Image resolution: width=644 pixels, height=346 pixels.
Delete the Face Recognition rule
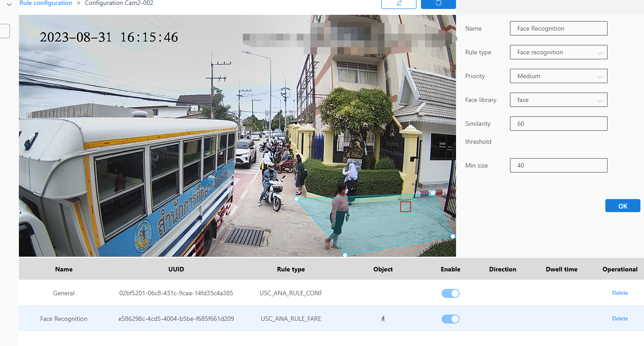coord(620,319)
